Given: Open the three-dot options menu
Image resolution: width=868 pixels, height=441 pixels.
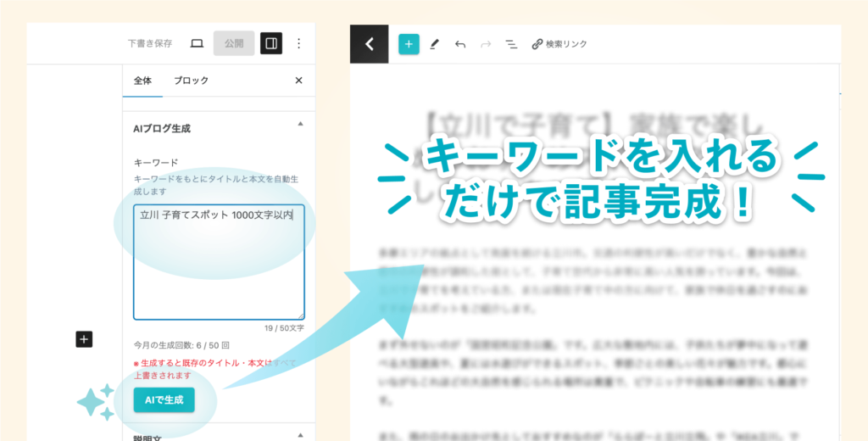Looking at the screenshot, I should (298, 43).
